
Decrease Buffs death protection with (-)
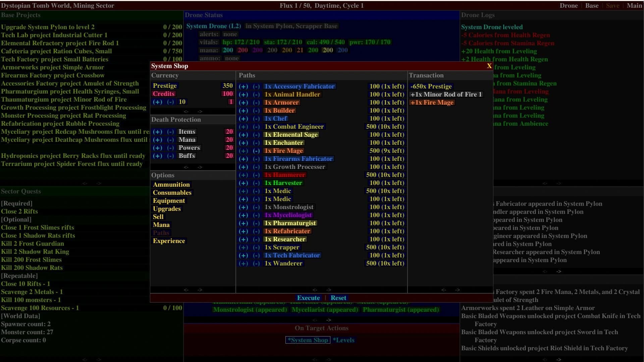tap(170, 156)
